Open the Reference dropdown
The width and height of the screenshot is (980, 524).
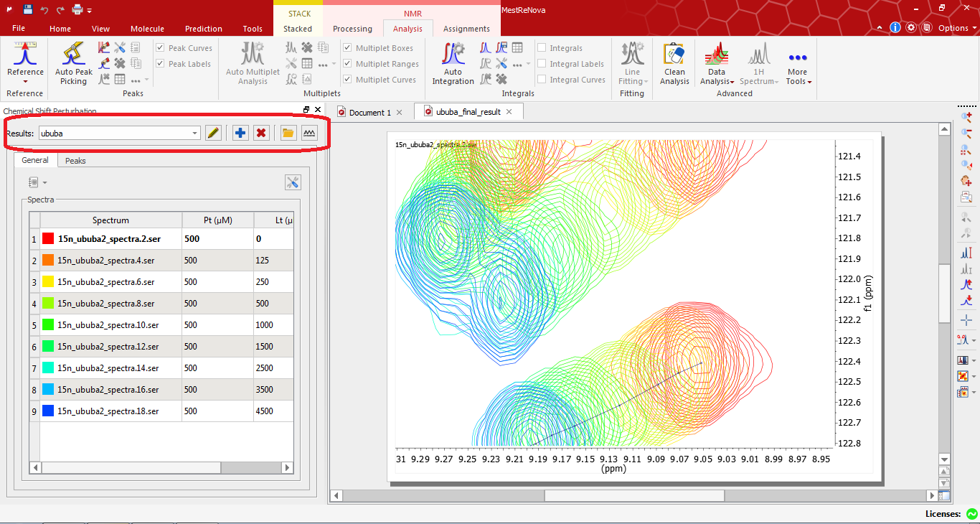[25, 82]
